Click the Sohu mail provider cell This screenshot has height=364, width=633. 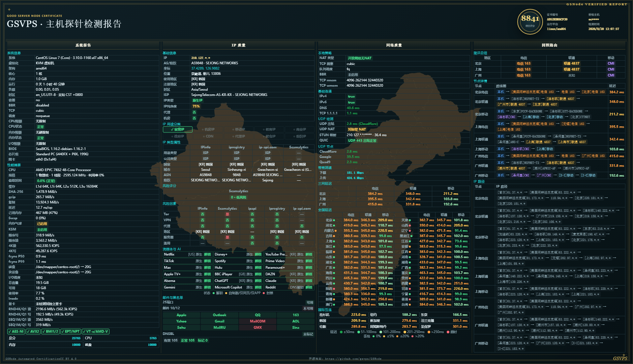point(181,328)
